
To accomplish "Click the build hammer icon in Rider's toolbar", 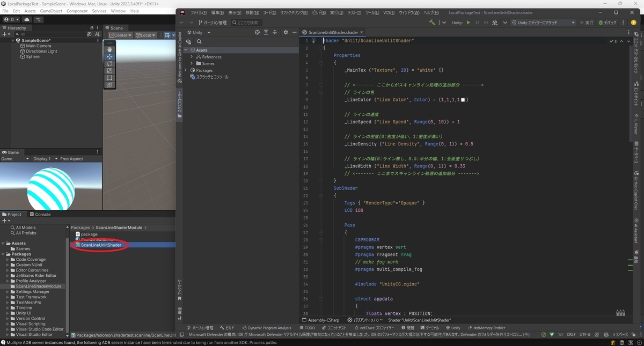I will point(432,22).
